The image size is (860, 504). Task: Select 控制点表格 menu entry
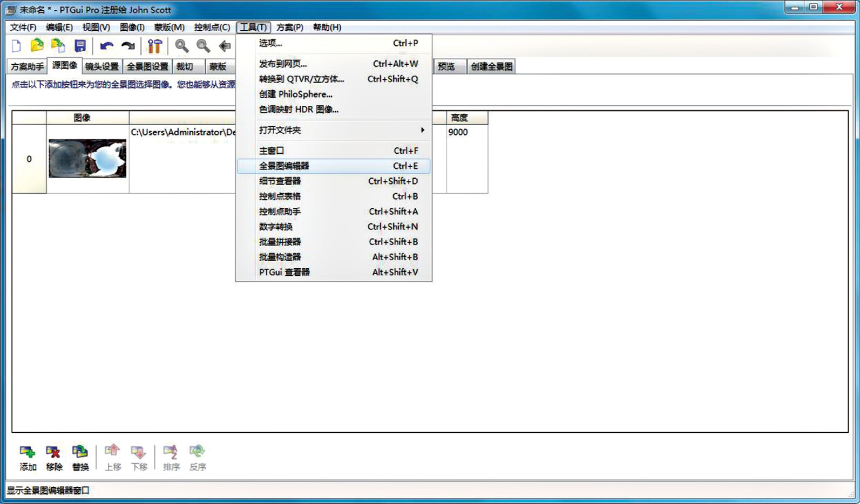[x=334, y=196]
